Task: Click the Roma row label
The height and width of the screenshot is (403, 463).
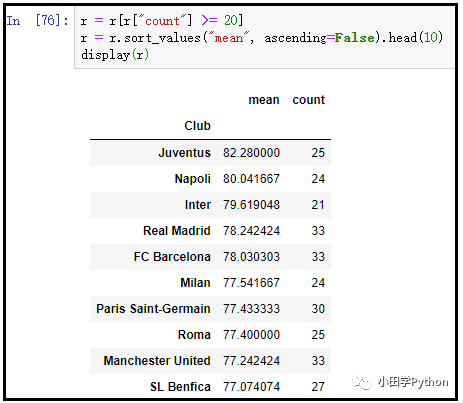Action: tap(194, 335)
